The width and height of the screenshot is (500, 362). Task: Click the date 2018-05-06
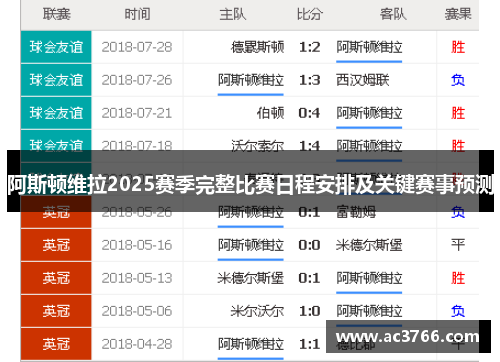tap(137, 311)
